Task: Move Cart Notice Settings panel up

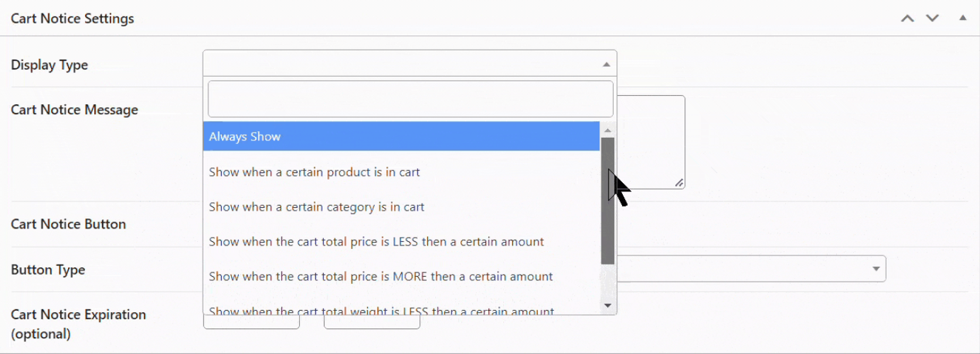Action: coord(907,18)
